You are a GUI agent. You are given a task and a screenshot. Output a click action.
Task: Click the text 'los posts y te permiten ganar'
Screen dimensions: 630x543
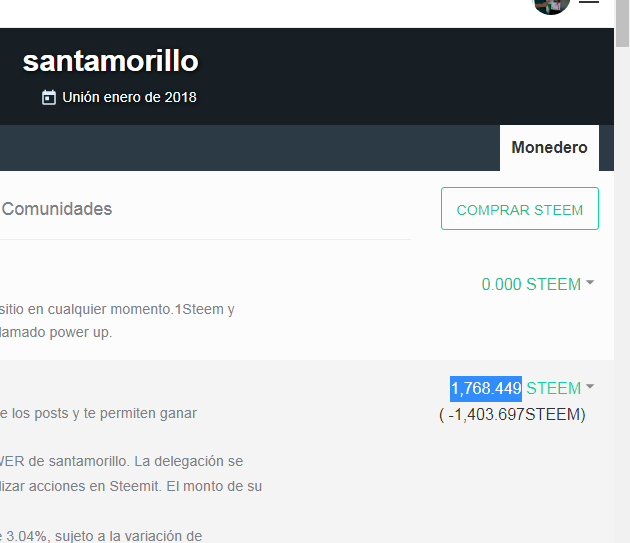click(104, 413)
